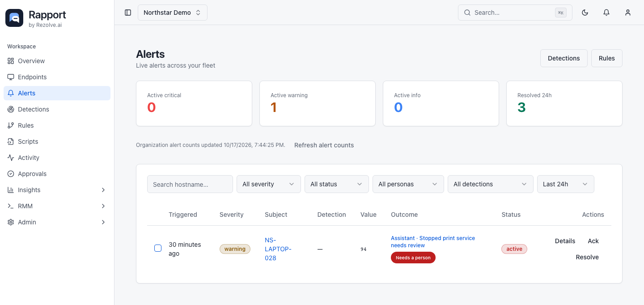Click the Rules branch icon
The image size is (644, 305).
tap(11, 125)
